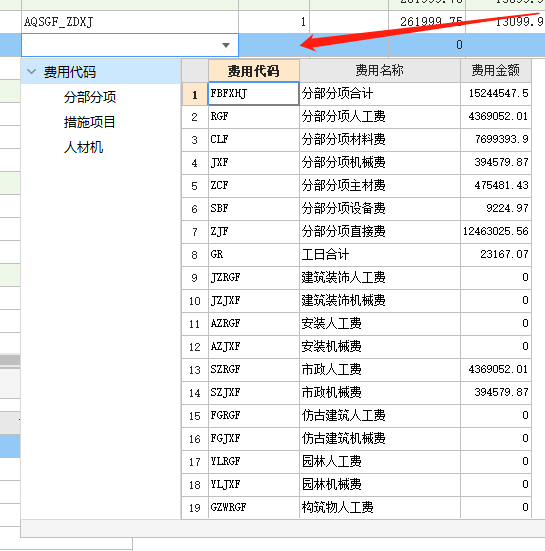
Task: Click the 仿古建筑人工费 name cell
Action: (x=379, y=416)
